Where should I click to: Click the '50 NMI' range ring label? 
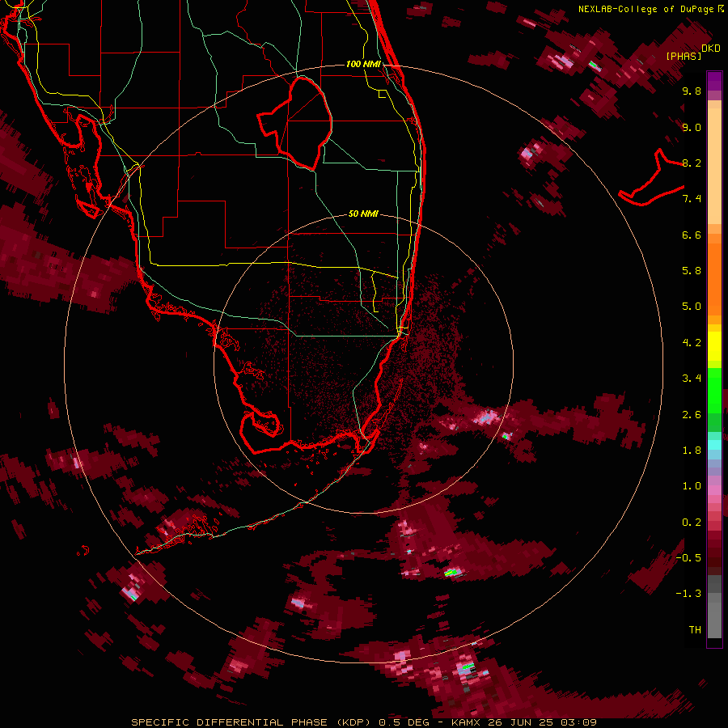[363, 214]
